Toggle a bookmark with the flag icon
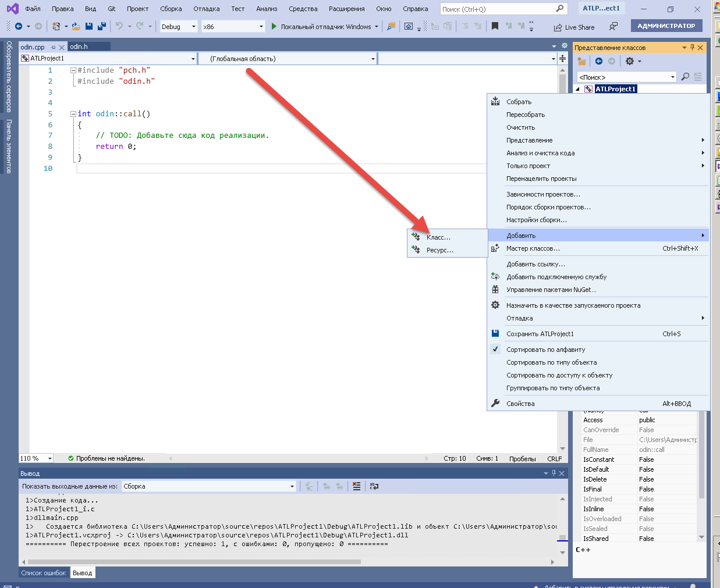Image resolution: width=720 pixels, height=588 pixels. pos(495,26)
